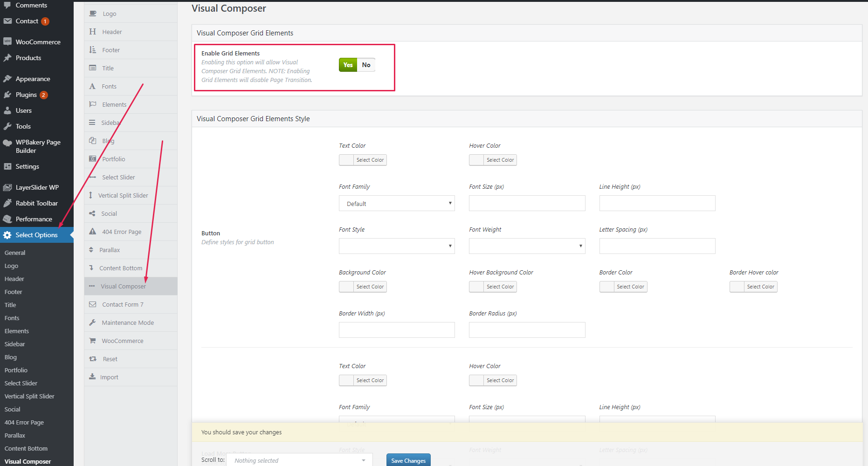
Task: Click the Maintenance Mode wrench icon
Action: [x=92, y=322]
